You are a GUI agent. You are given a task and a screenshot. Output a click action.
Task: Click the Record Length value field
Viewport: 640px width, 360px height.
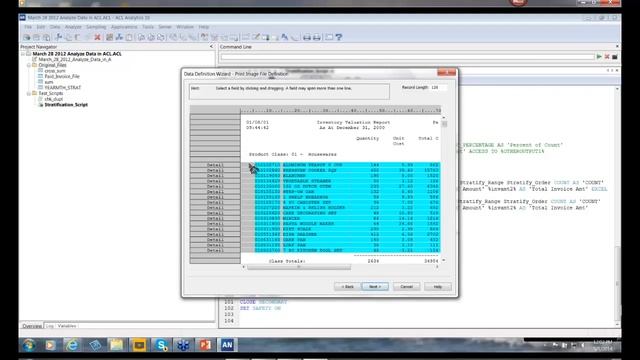(439, 88)
